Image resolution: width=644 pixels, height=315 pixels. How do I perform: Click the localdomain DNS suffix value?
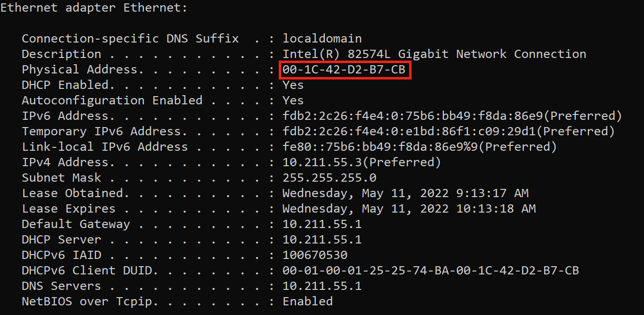tap(322, 39)
